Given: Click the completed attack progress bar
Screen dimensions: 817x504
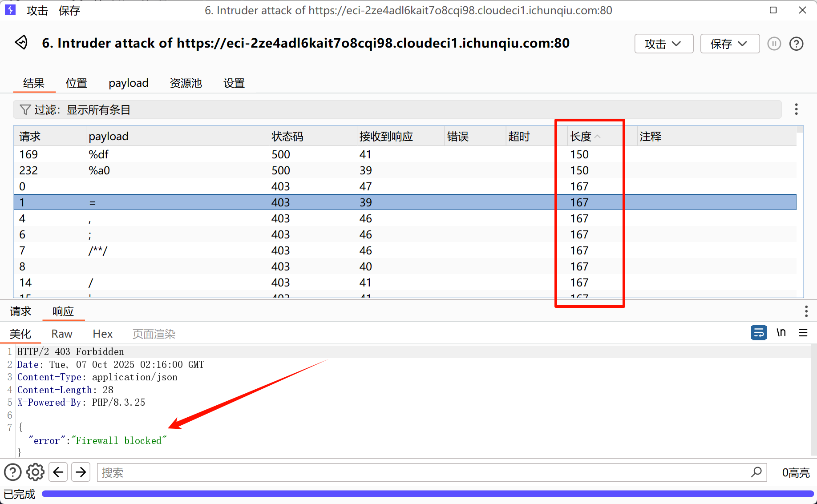Looking at the screenshot, I should tap(427, 494).
